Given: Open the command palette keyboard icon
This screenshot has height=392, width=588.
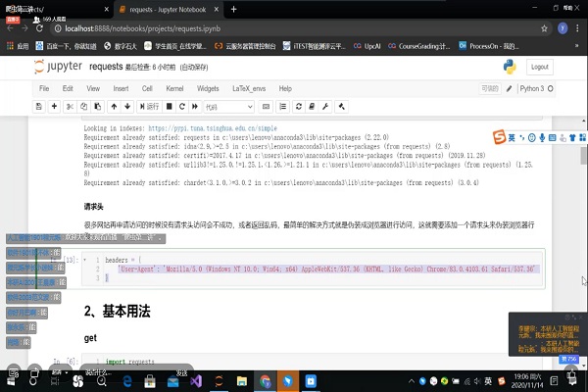Looking at the screenshot, I should tap(266, 106).
